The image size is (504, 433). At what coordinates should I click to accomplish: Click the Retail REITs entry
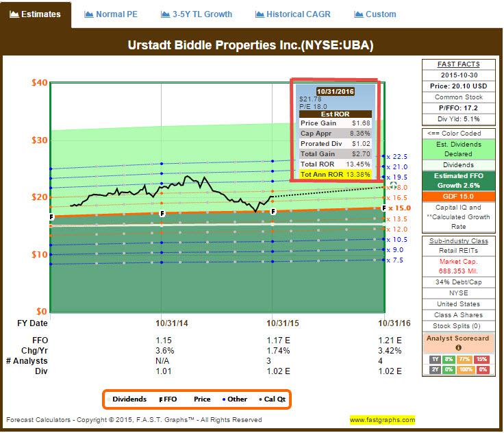click(x=458, y=251)
